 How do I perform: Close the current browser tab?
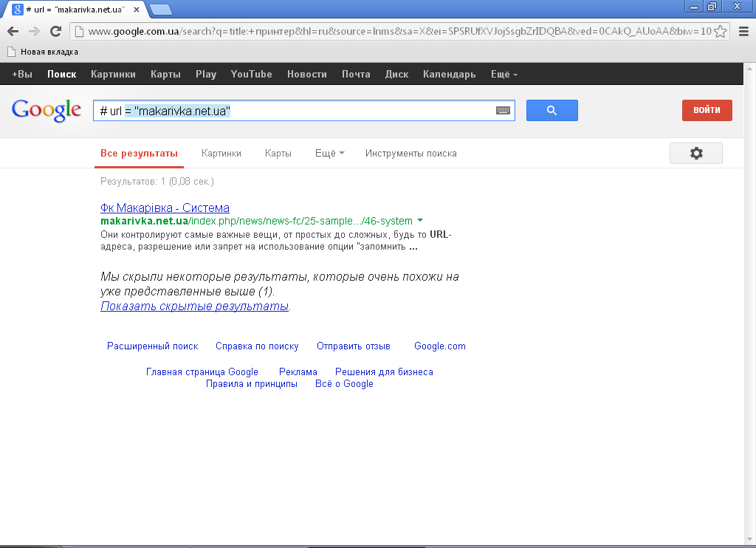[137, 9]
